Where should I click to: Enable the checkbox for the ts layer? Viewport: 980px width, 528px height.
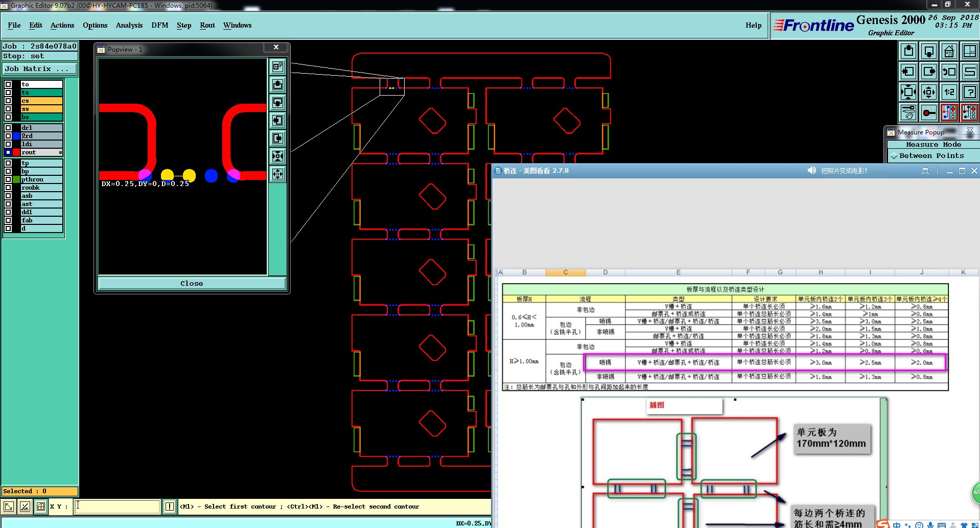click(x=8, y=93)
